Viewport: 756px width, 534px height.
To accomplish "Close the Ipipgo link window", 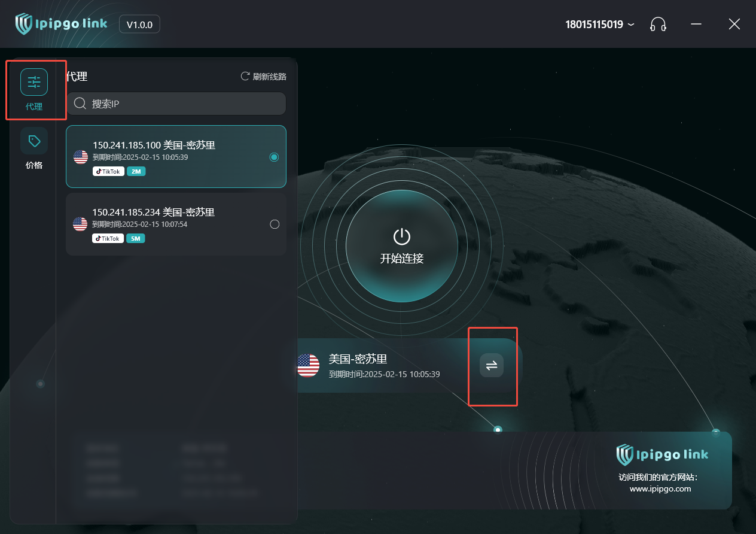I will [x=734, y=24].
